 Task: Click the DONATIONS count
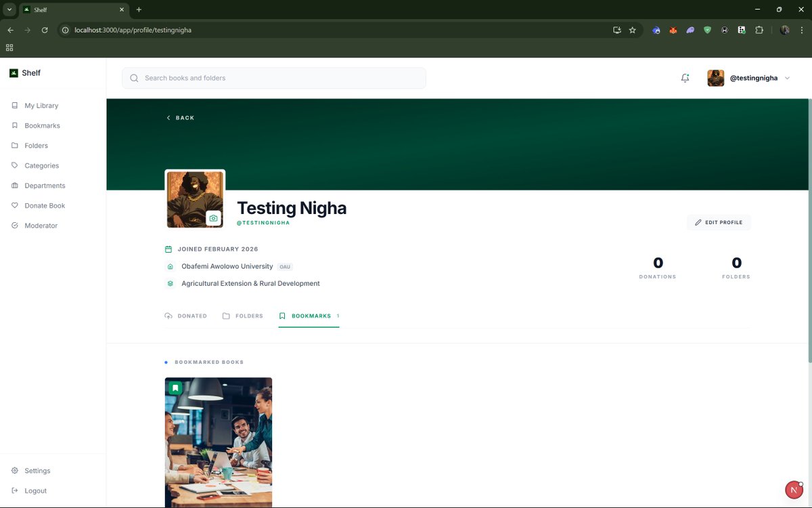coord(658,268)
